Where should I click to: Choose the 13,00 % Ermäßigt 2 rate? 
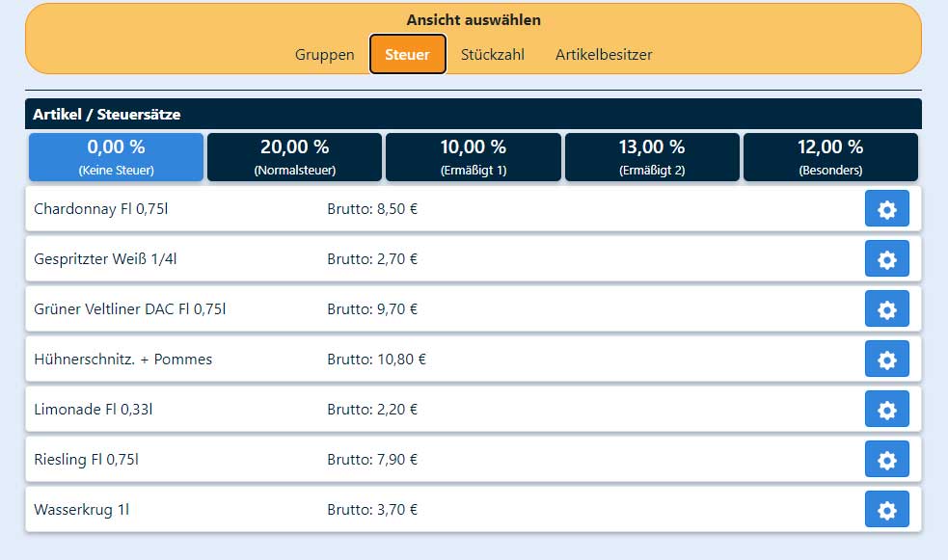tap(652, 157)
